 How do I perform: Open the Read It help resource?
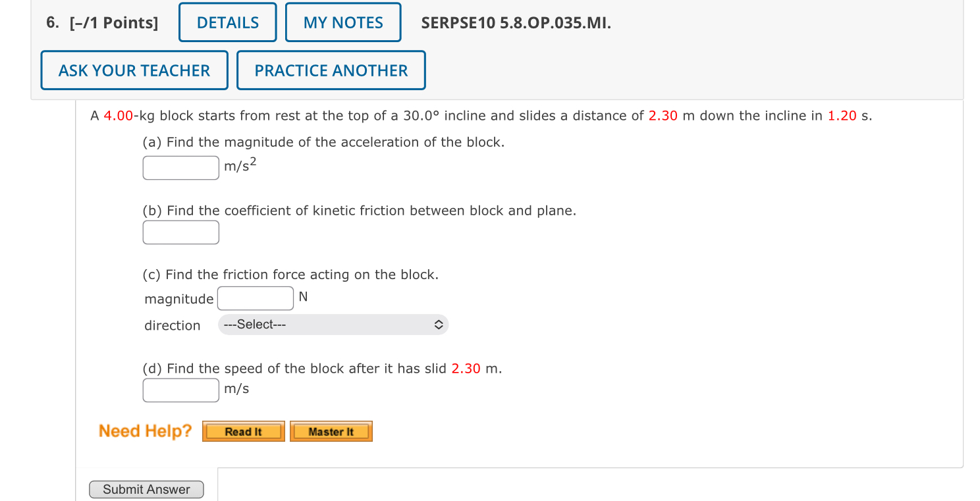coord(243,431)
